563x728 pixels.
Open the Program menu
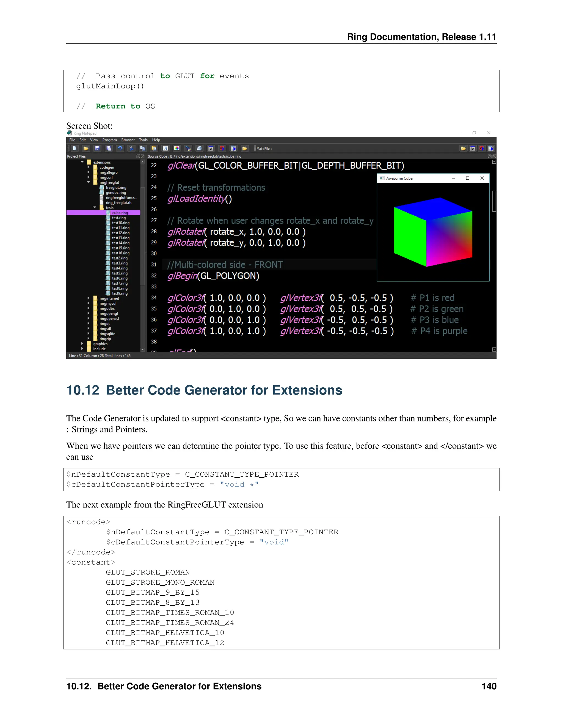pos(109,140)
